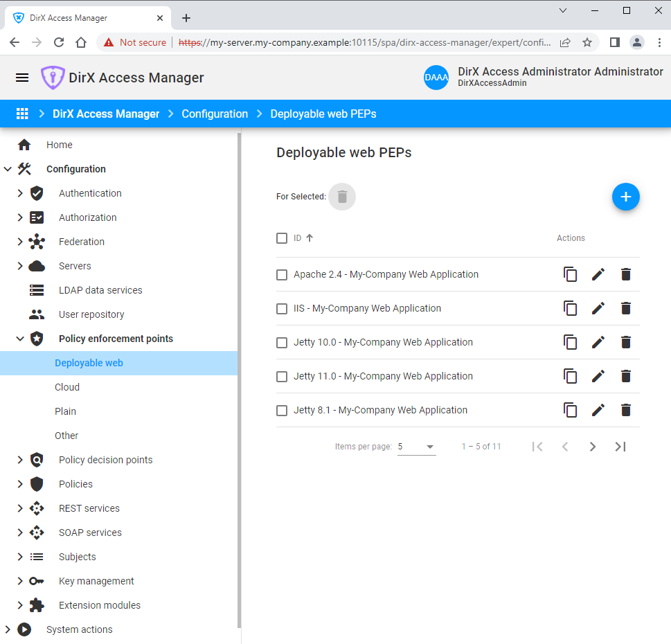The height and width of the screenshot is (644, 671).
Task: Open the Items per page dropdown
Action: [416, 447]
